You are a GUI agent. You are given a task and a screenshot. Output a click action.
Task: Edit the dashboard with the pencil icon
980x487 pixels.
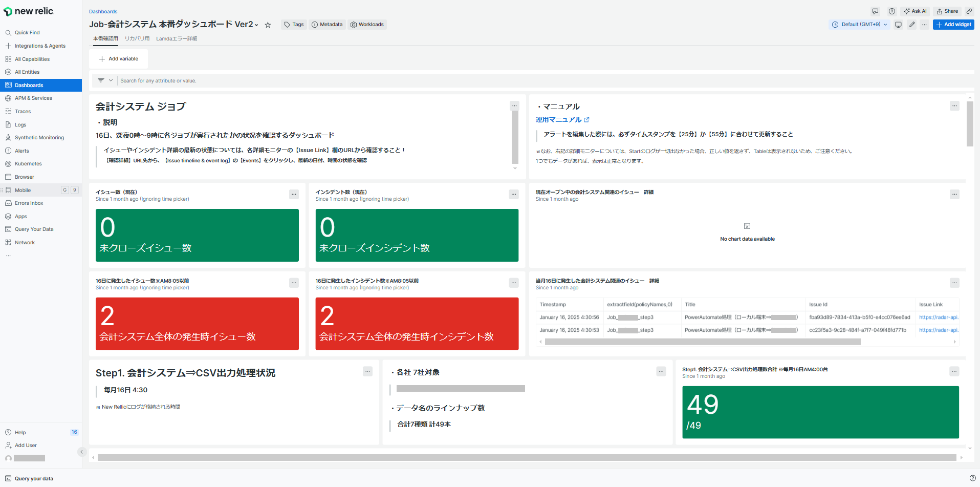911,24
